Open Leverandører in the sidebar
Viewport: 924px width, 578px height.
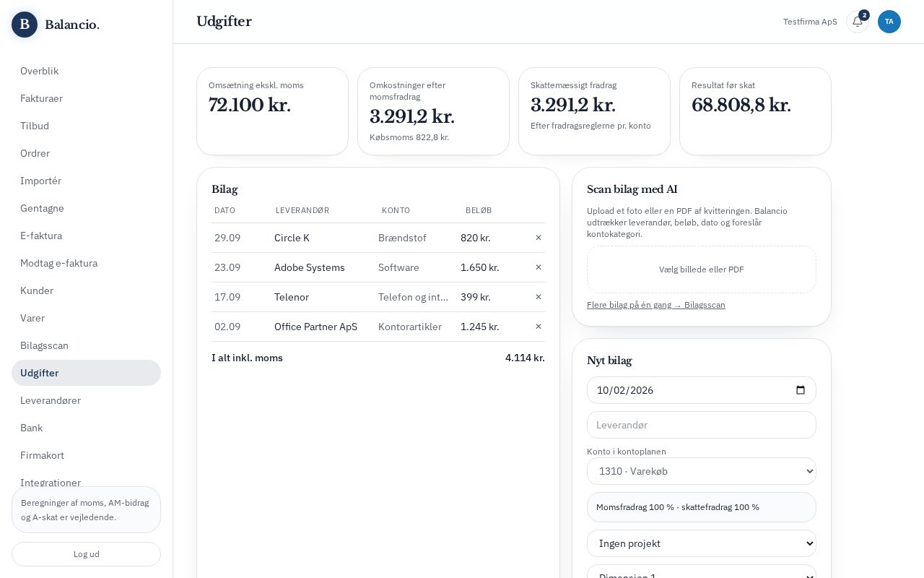pyautogui.click(x=86, y=400)
